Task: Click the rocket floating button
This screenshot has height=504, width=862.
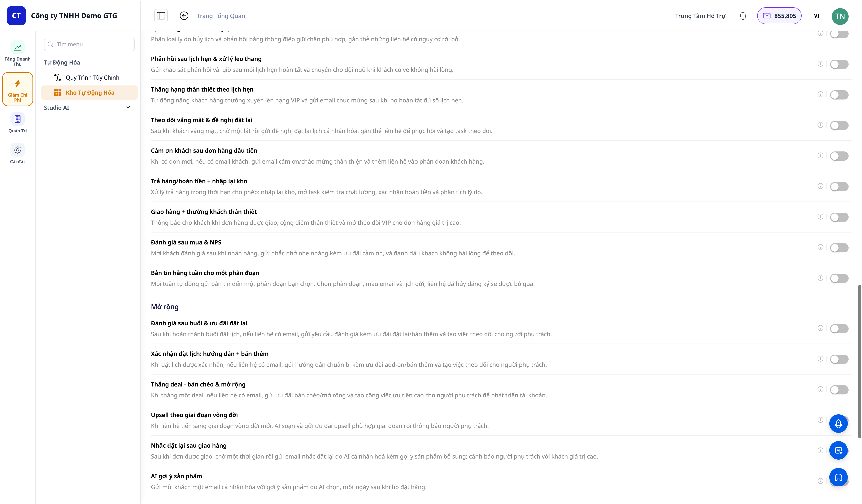Action: (x=838, y=424)
